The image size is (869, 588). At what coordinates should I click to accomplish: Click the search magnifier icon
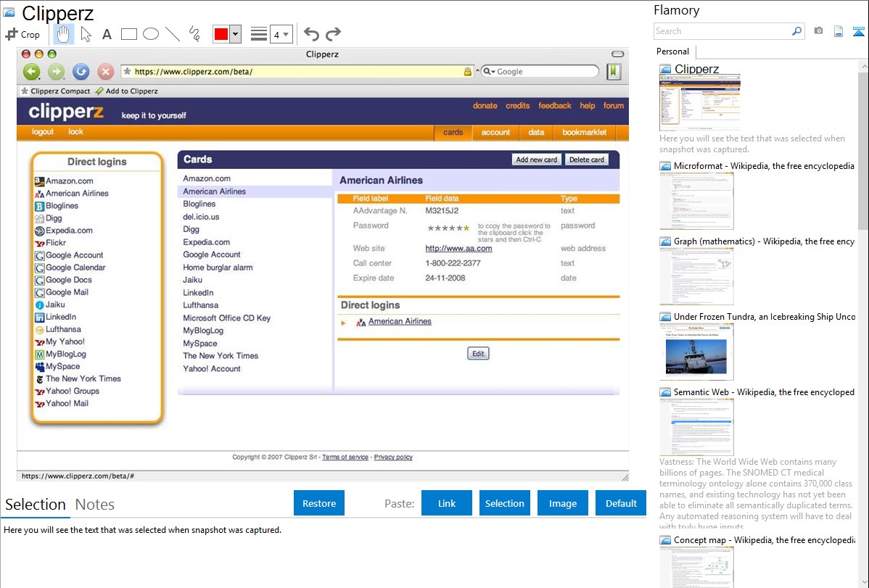tap(797, 31)
